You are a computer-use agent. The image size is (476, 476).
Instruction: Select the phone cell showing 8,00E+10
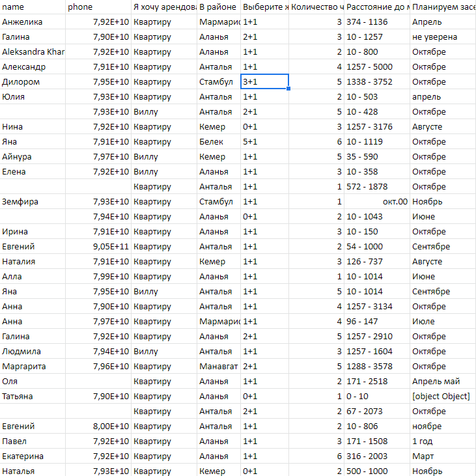(x=98, y=427)
